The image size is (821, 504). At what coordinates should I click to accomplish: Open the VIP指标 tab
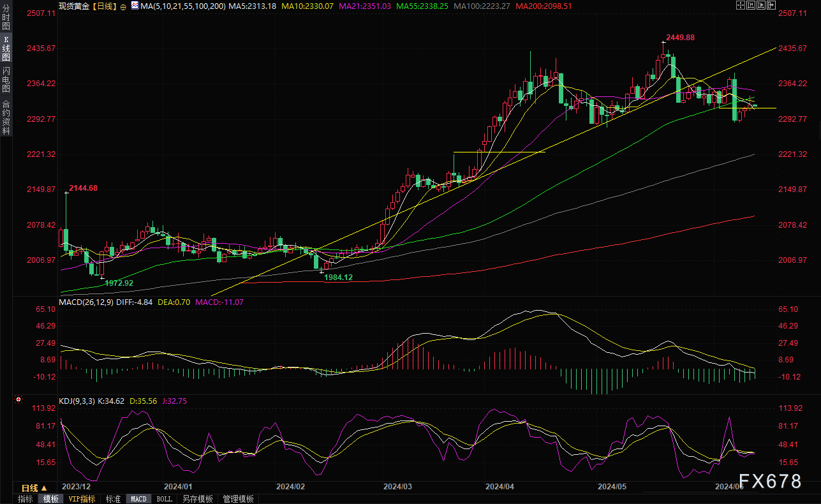(82, 499)
